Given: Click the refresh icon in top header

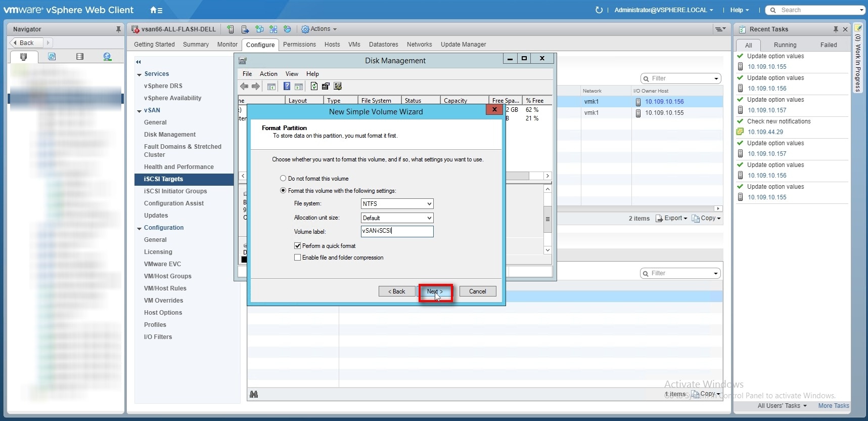Looking at the screenshot, I should pos(599,10).
